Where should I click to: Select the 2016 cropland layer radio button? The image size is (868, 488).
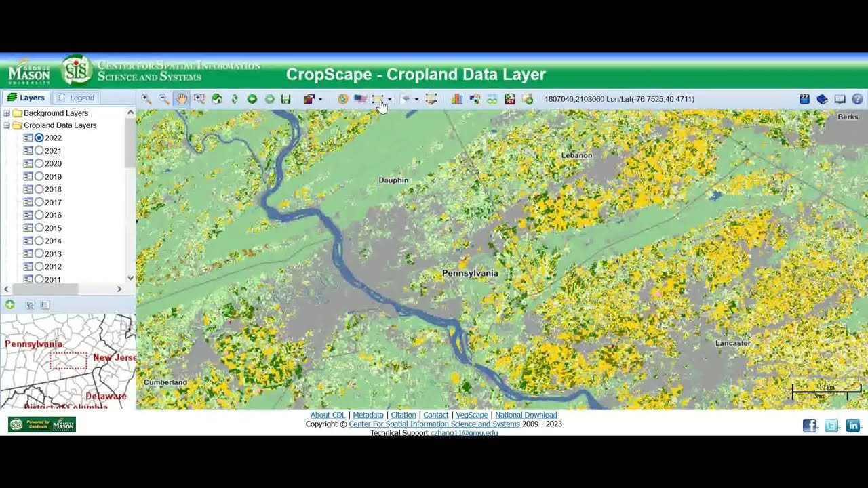(x=39, y=215)
